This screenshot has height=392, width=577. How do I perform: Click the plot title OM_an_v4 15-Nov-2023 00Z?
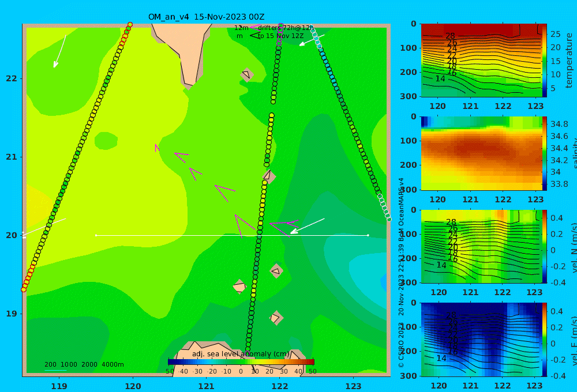click(x=206, y=17)
